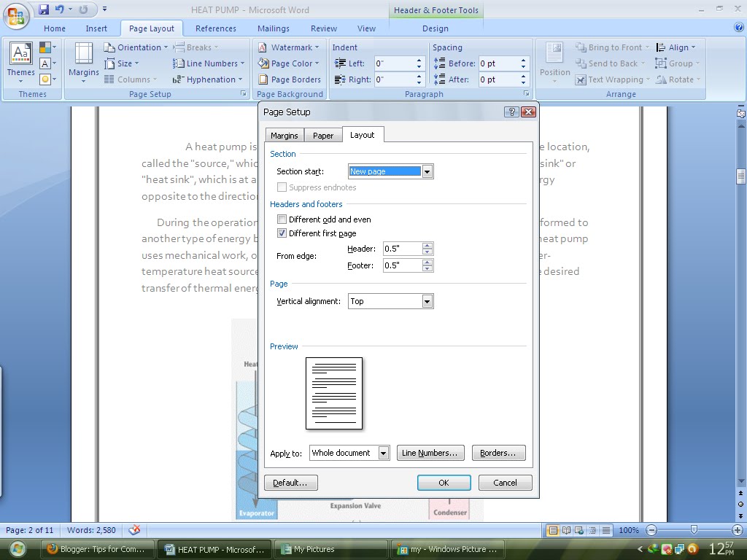Switch to Web Layout view icon
This screenshot has height=560, width=747.
pos(579,530)
